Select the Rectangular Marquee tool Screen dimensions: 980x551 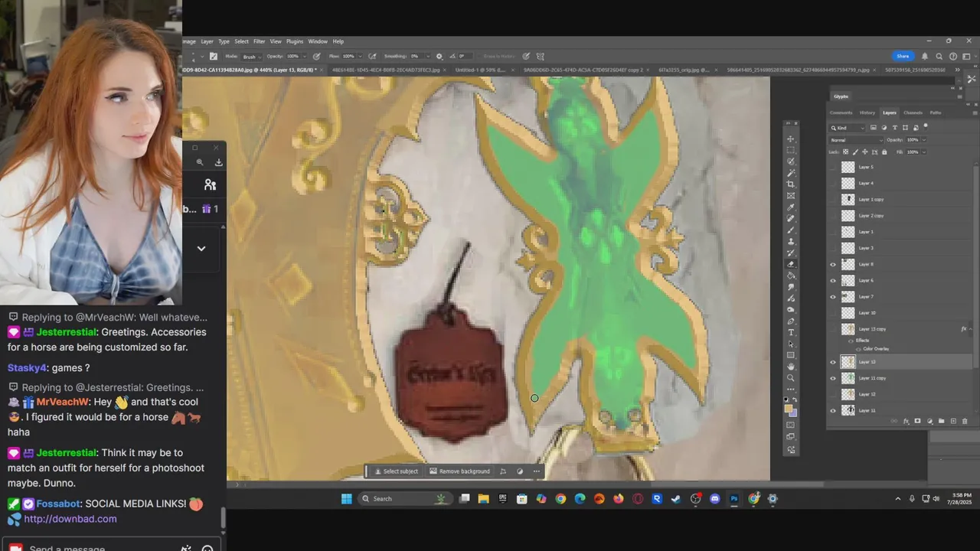[791, 150]
